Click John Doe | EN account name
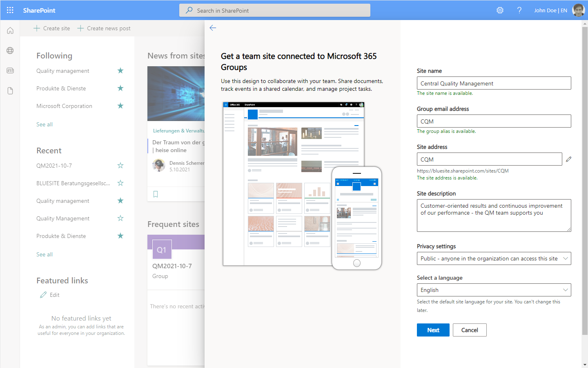Image resolution: width=588 pixels, height=368 pixels. (550, 10)
